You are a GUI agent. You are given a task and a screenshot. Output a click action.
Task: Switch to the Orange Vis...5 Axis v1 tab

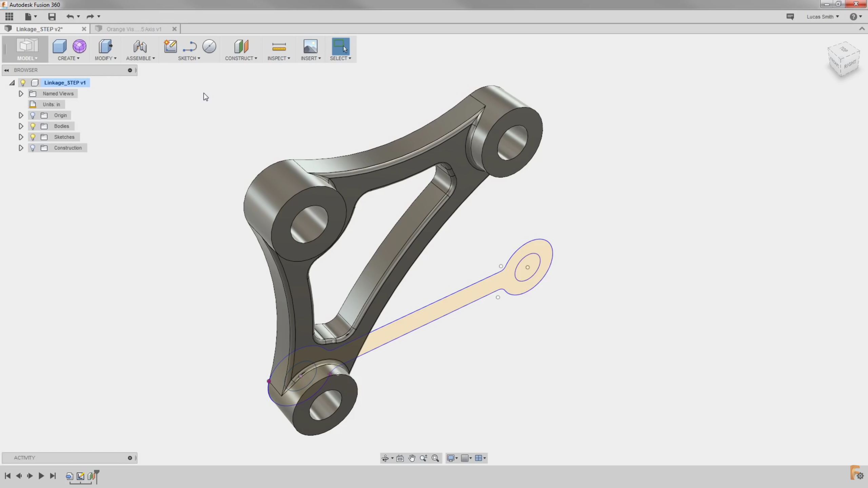tap(134, 29)
